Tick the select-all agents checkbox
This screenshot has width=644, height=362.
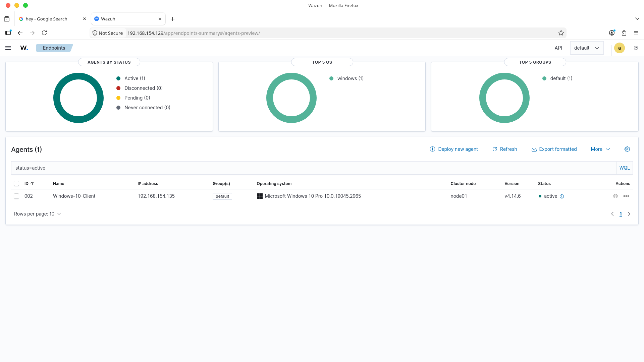point(16,183)
